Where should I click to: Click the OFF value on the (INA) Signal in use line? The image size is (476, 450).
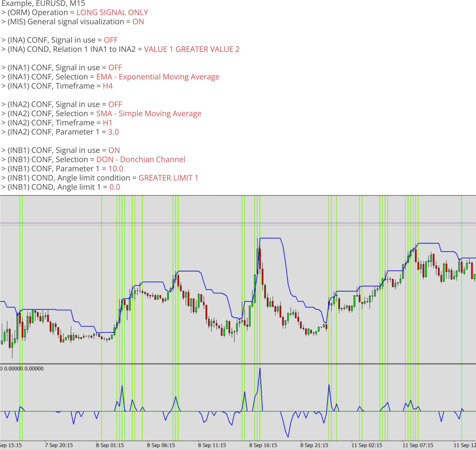coord(111,40)
